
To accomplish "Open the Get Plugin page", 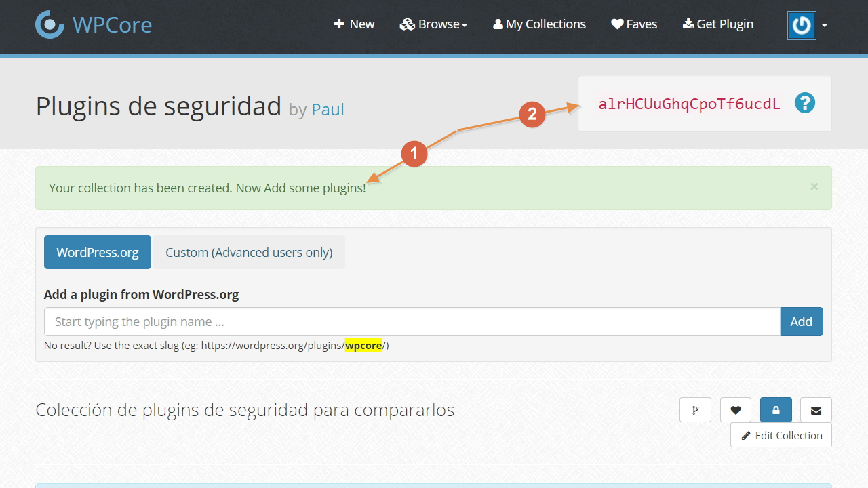I will (718, 24).
